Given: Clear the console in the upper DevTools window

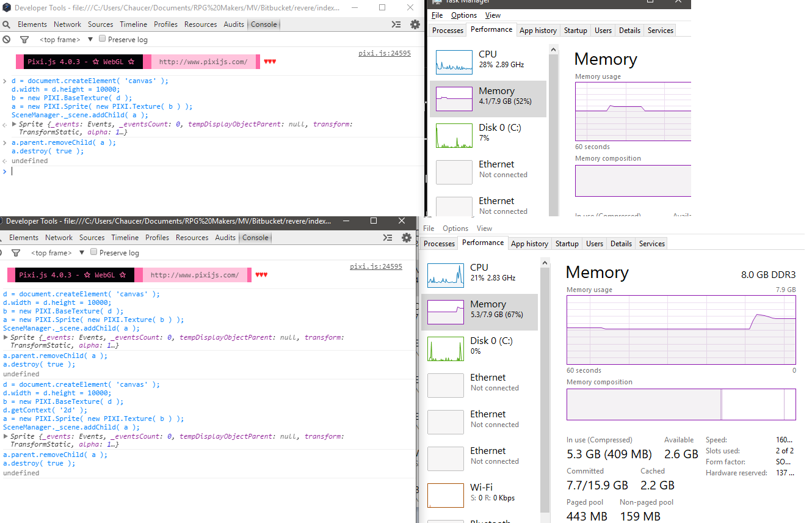Looking at the screenshot, I should (6, 40).
